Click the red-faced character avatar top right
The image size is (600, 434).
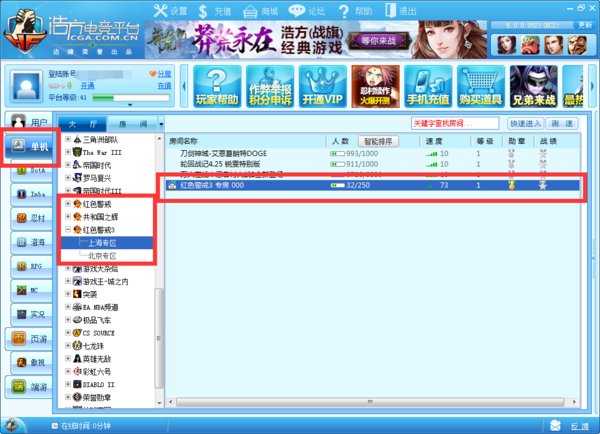pyautogui.click(x=530, y=45)
